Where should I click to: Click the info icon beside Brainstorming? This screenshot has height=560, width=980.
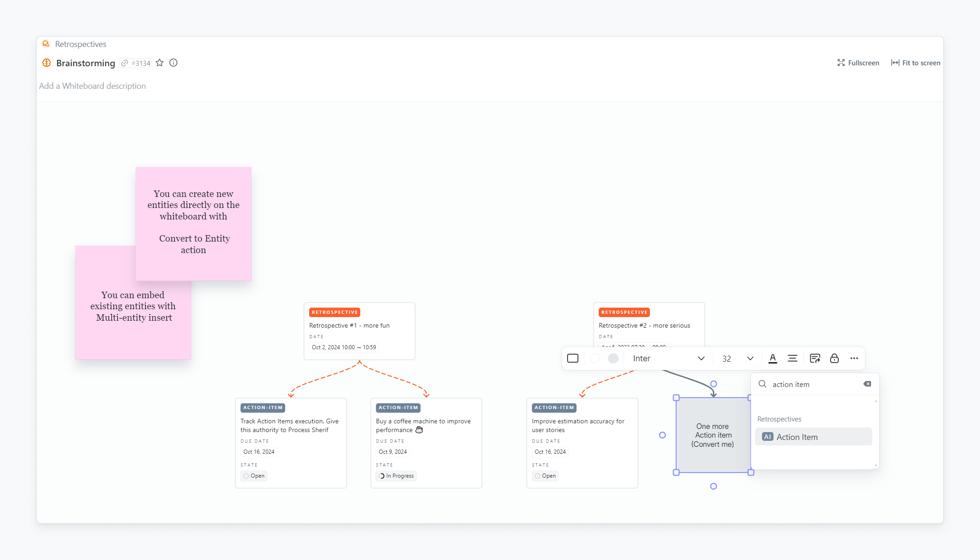coord(173,63)
